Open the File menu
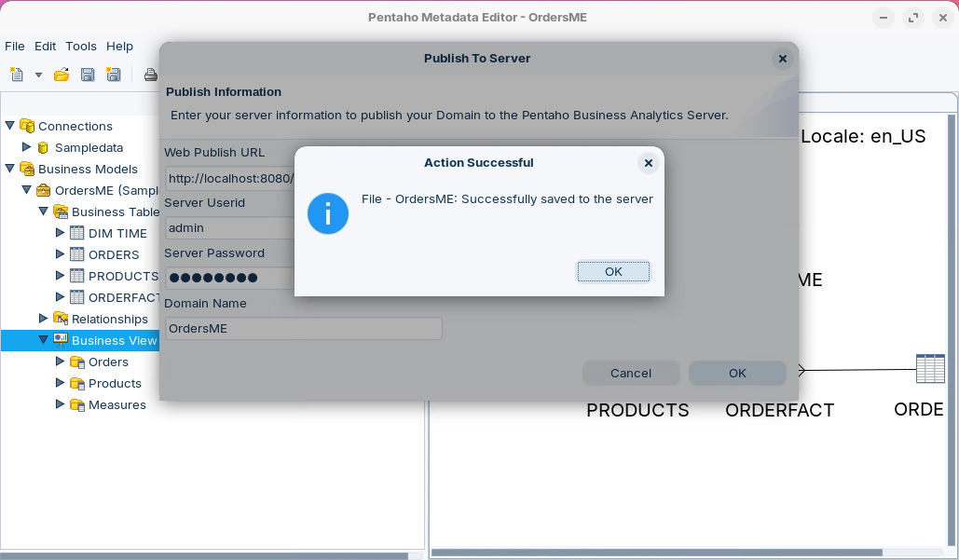Image resolution: width=959 pixels, height=560 pixels. pos(15,46)
